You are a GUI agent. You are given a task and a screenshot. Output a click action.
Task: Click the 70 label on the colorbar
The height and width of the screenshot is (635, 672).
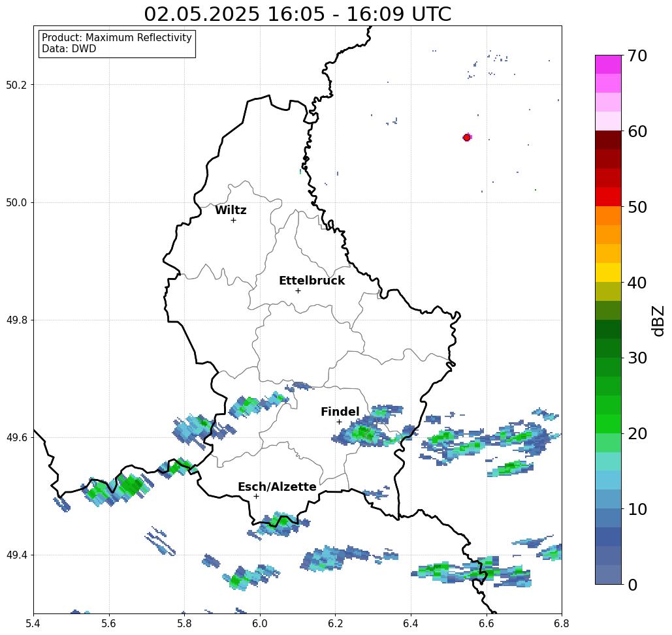pos(637,55)
